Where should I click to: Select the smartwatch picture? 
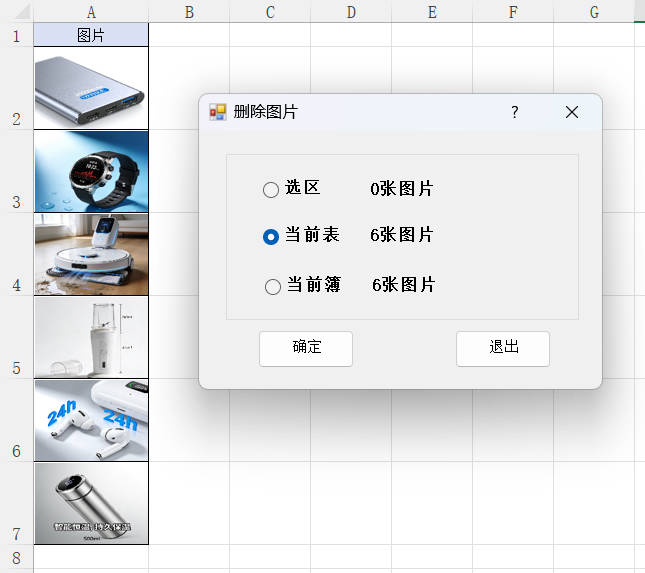pyautogui.click(x=91, y=171)
